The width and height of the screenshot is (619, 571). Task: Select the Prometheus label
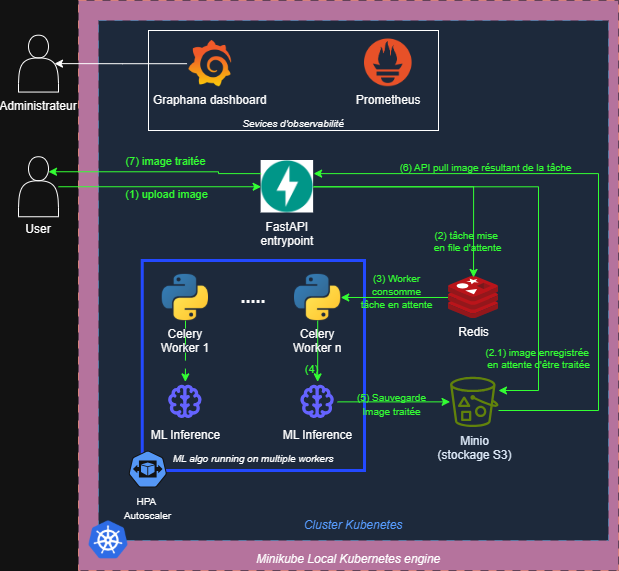click(388, 100)
